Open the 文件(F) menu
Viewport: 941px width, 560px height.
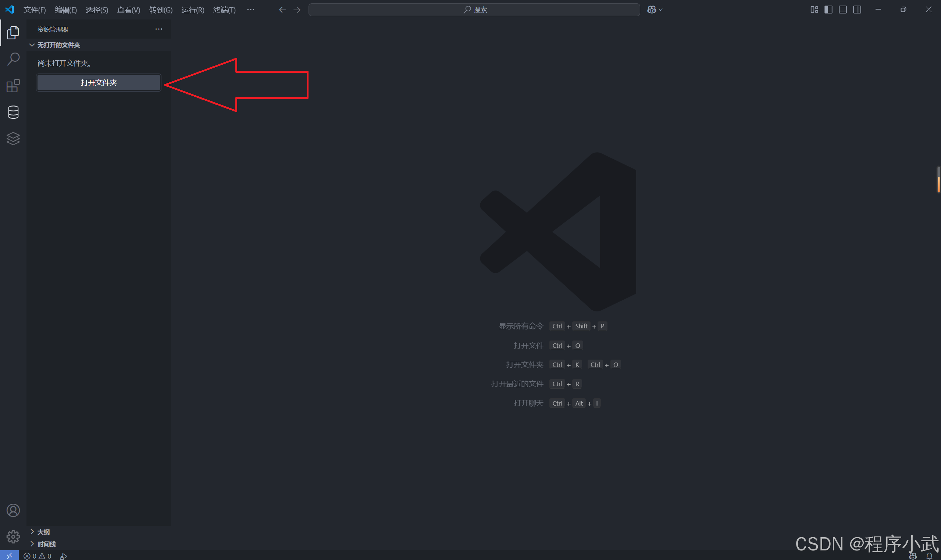click(34, 10)
